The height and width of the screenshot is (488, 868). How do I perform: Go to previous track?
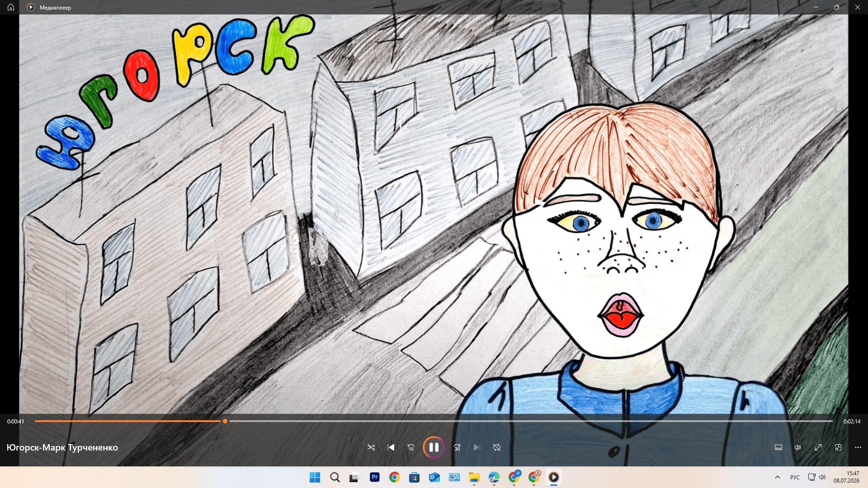[x=391, y=447]
